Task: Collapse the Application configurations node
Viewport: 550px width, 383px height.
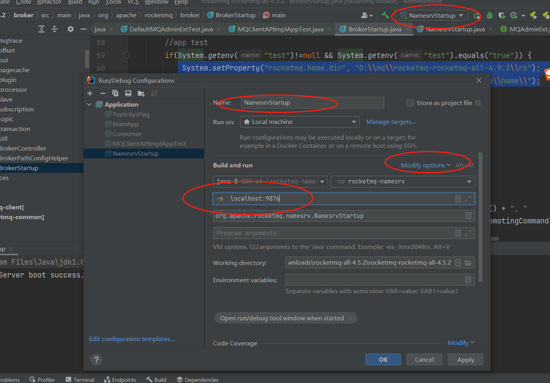Action: (89, 105)
